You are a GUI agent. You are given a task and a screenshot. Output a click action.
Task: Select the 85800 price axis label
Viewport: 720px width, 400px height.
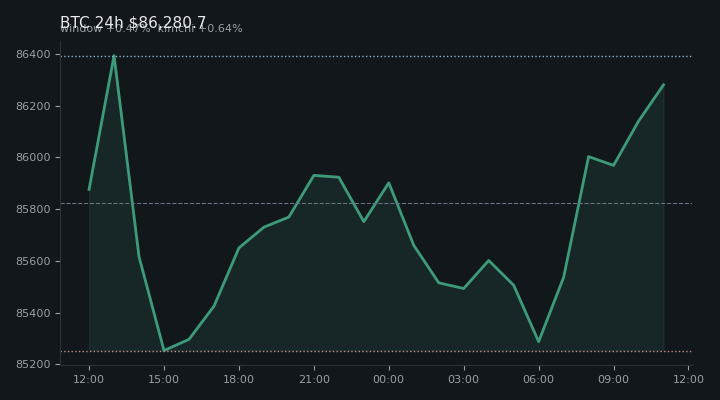pyautogui.click(x=33, y=209)
